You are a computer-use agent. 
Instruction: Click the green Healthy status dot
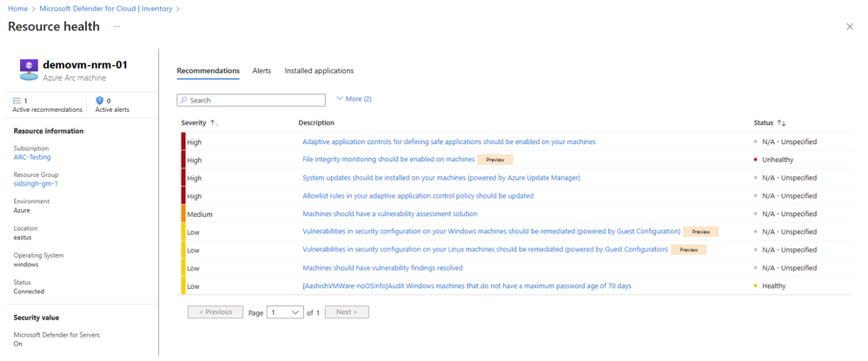755,286
